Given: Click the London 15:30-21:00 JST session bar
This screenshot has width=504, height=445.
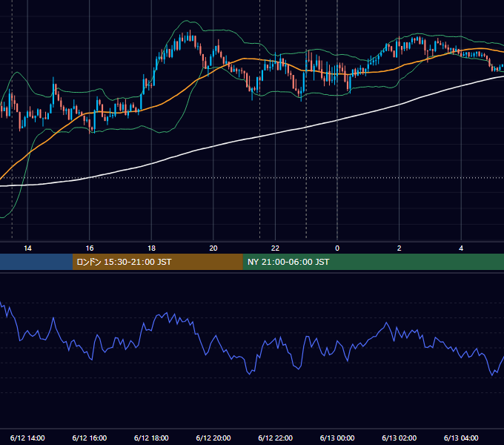Looking at the screenshot, I should pos(157,262).
